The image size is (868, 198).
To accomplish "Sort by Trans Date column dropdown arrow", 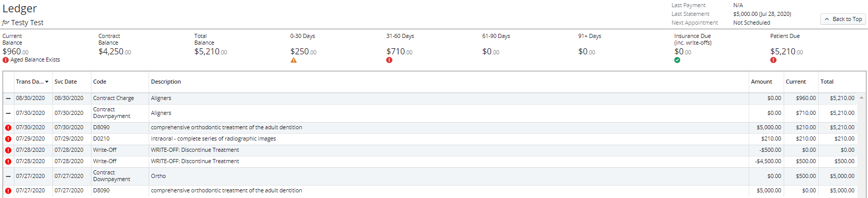I will (47, 82).
